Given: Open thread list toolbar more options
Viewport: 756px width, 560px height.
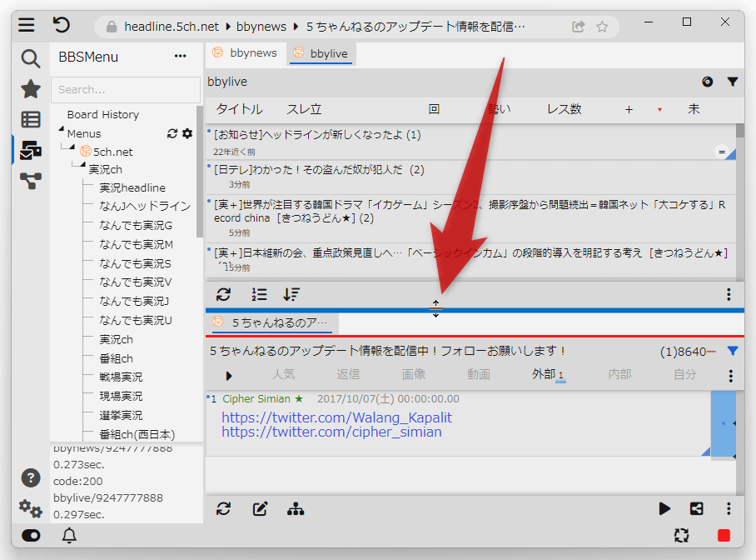Looking at the screenshot, I should click(x=729, y=294).
